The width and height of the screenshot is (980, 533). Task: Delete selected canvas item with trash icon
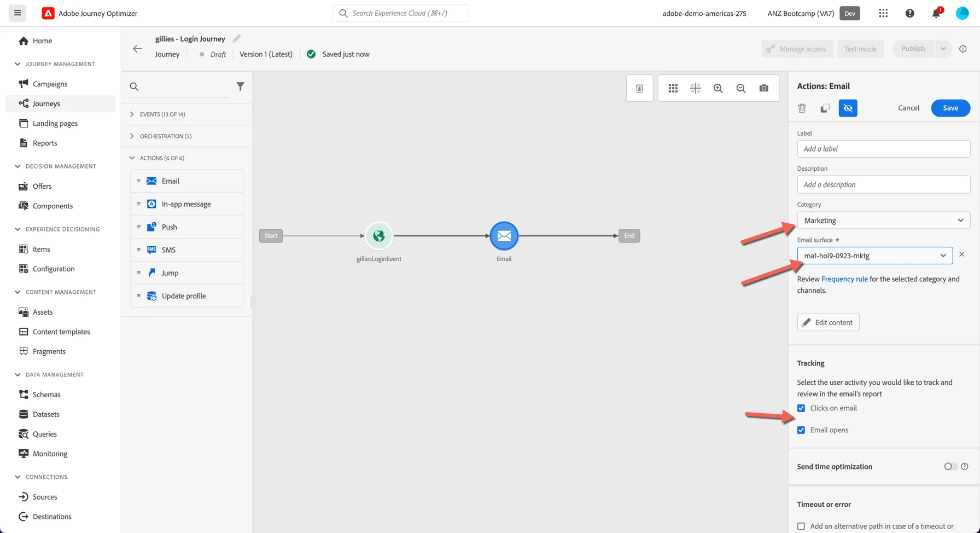click(639, 88)
